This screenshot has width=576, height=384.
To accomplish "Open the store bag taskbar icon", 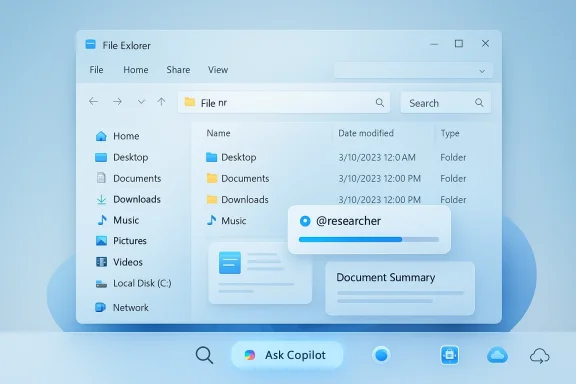I will (x=450, y=355).
